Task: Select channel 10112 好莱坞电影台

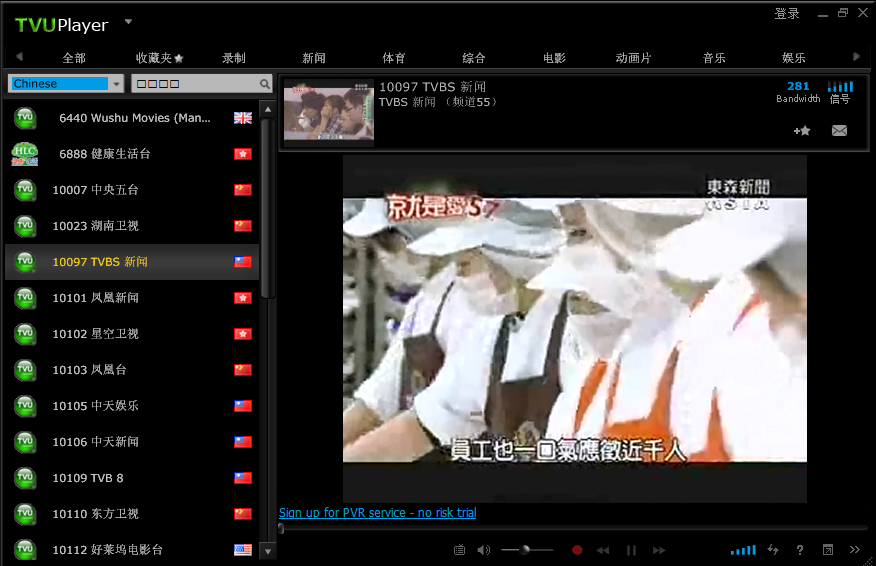Action: [x=132, y=550]
